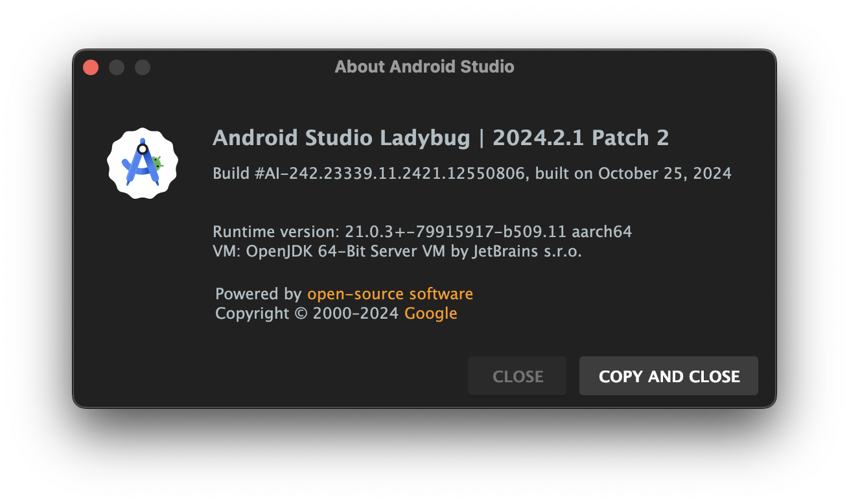Close the dialog with the red window button
The height and width of the screenshot is (504, 849).
(91, 67)
